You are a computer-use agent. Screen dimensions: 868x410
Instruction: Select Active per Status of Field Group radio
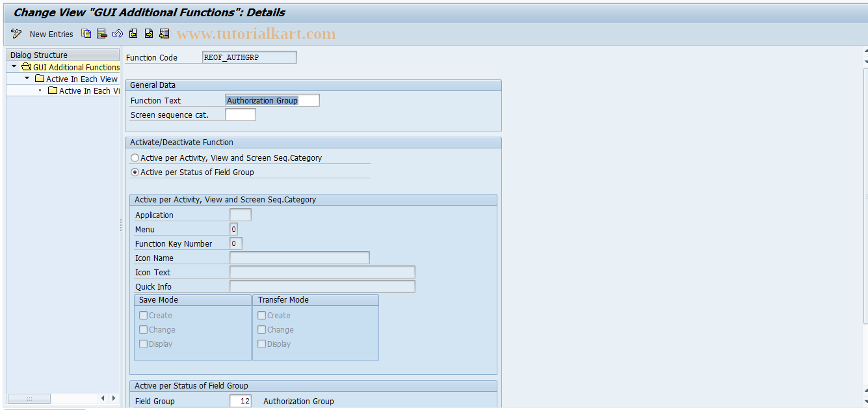click(x=135, y=172)
